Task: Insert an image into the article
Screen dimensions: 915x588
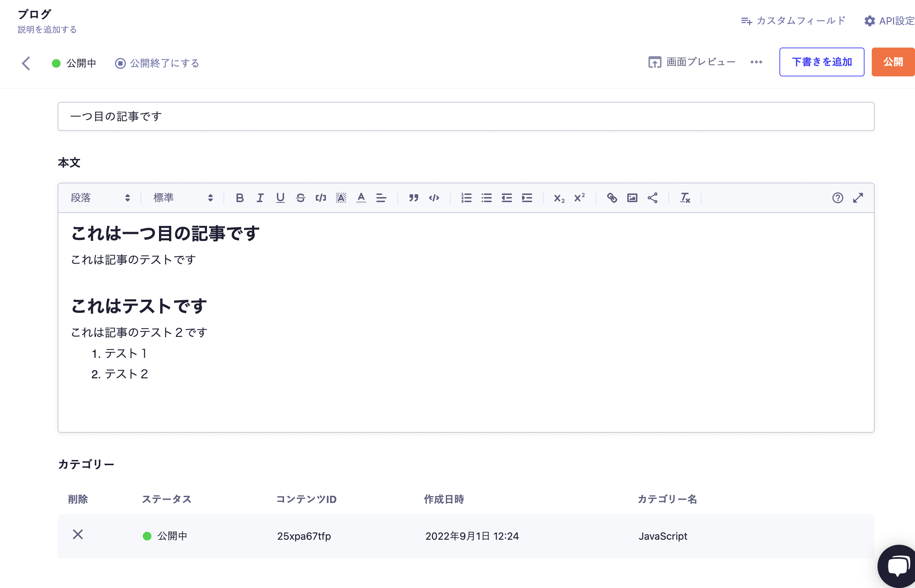Action: click(632, 198)
